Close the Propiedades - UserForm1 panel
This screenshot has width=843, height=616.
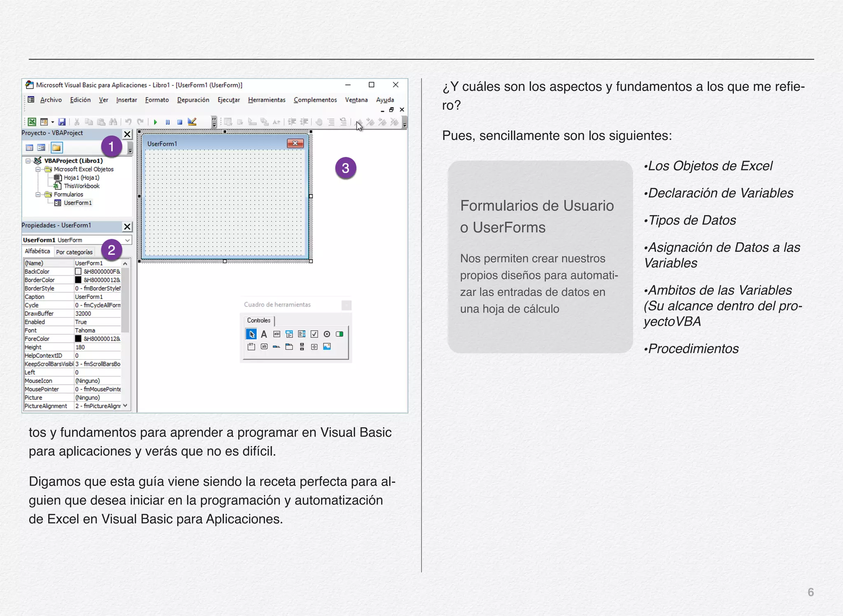[x=127, y=226]
